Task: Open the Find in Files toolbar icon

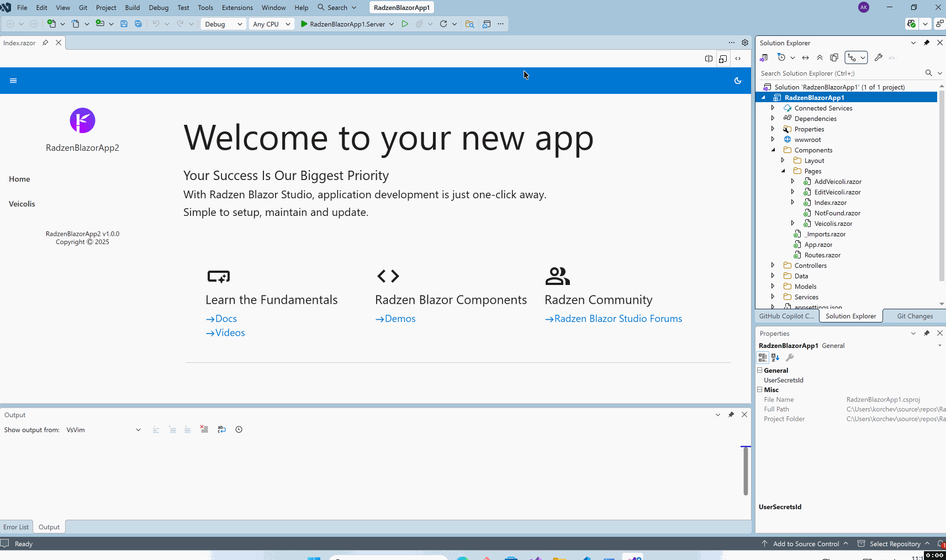Action: coord(469,24)
